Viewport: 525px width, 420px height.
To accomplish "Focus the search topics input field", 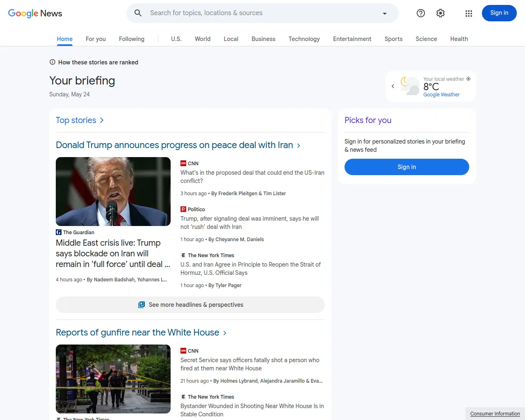I will [262, 13].
